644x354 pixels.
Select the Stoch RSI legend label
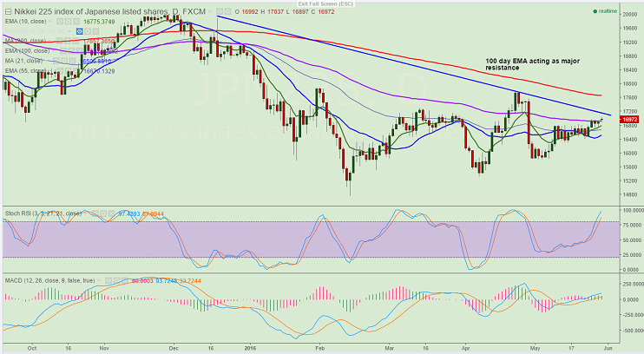43,213
